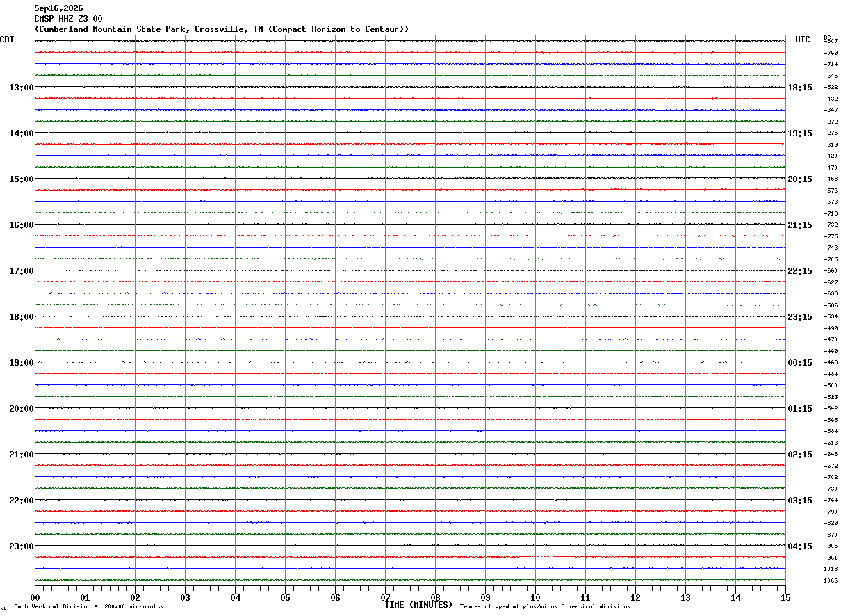Click the DC offset value -1066
This screenshot has height=616, width=841.
831,581
